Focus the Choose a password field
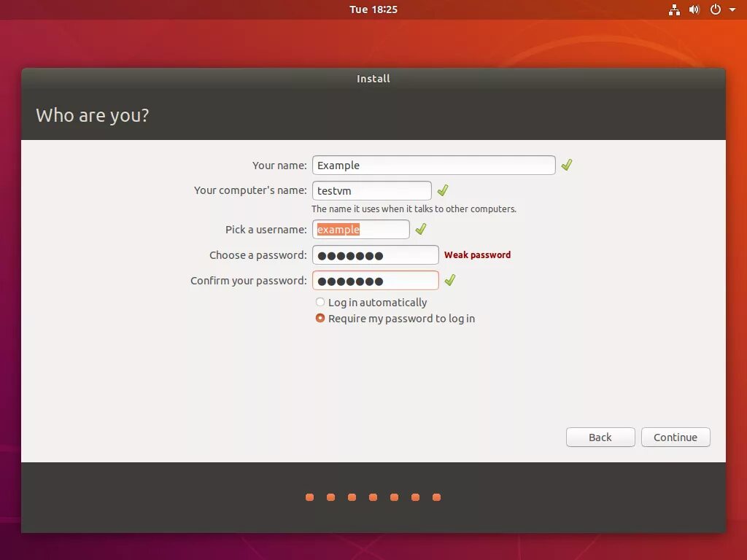747x560 pixels. point(376,255)
